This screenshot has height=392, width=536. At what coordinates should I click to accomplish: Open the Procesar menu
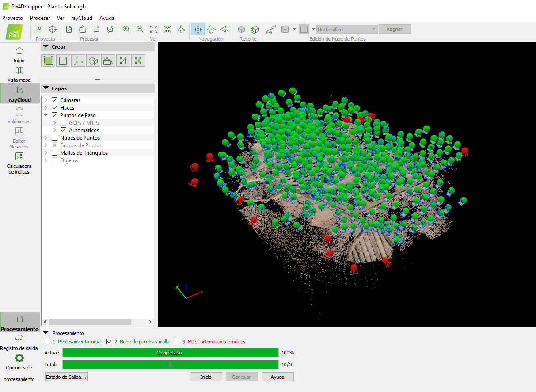(40, 18)
